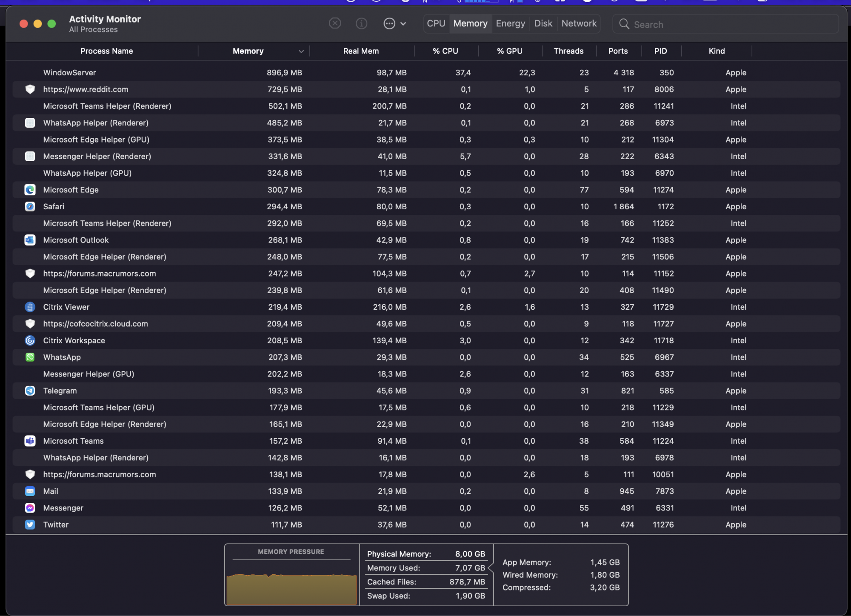Click the Microsoft Teams icon
The height and width of the screenshot is (616, 851).
coord(30,441)
